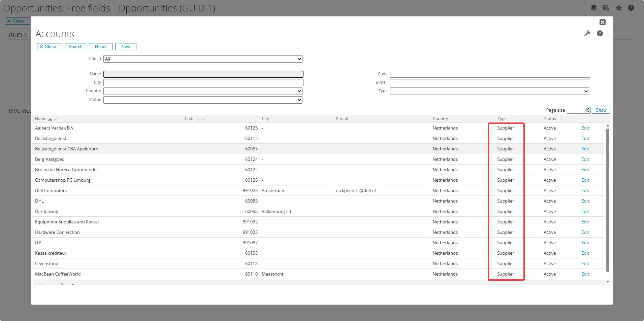The image size is (644, 321).
Task: Add page to favorites with star icon
Action: pos(618,8)
